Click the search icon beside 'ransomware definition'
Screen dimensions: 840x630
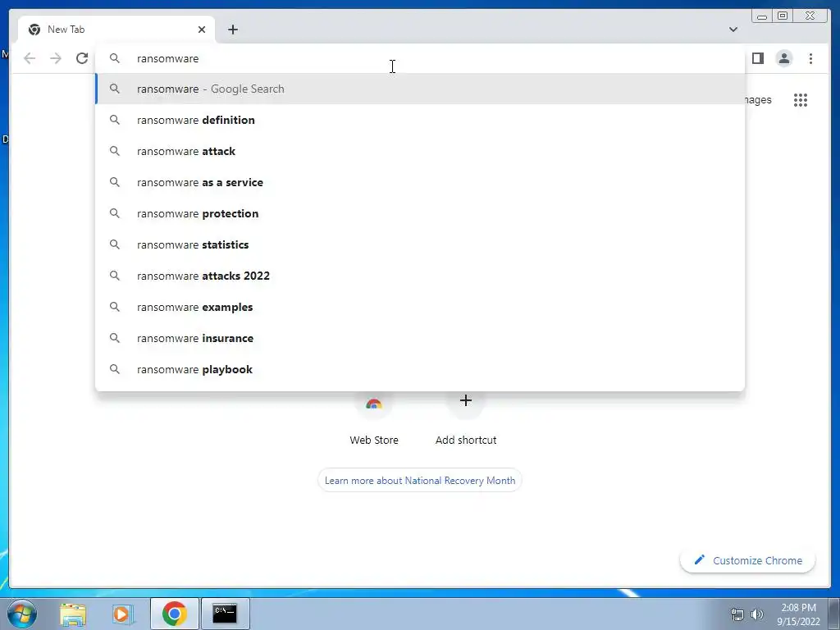coord(115,120)
